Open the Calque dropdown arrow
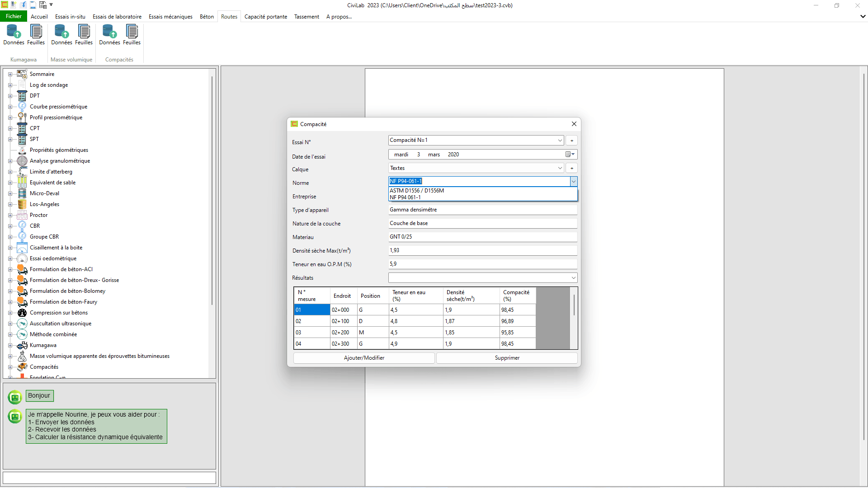Viewport: 868px width, 488px height. click(x=560, y=168)
